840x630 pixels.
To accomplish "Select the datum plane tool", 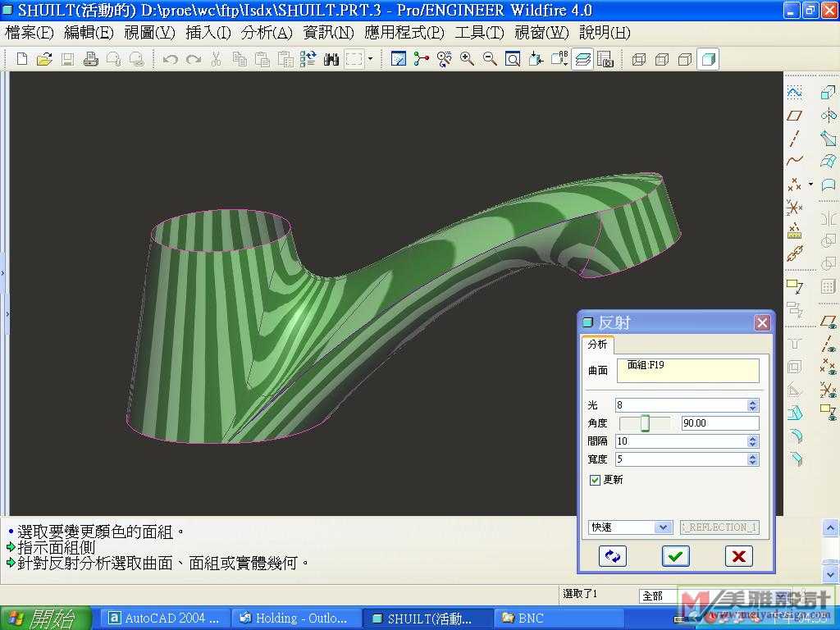I will pos(794,116).
